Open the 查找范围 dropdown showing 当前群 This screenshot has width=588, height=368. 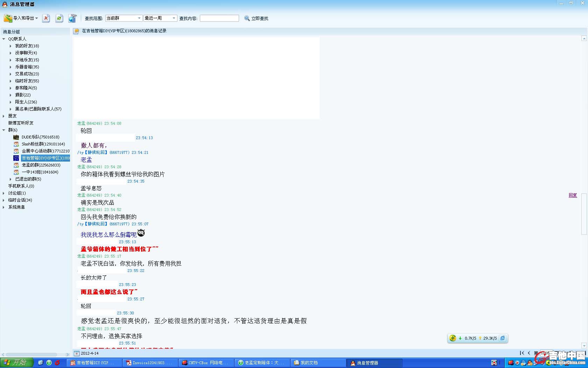tap(124, 18)
